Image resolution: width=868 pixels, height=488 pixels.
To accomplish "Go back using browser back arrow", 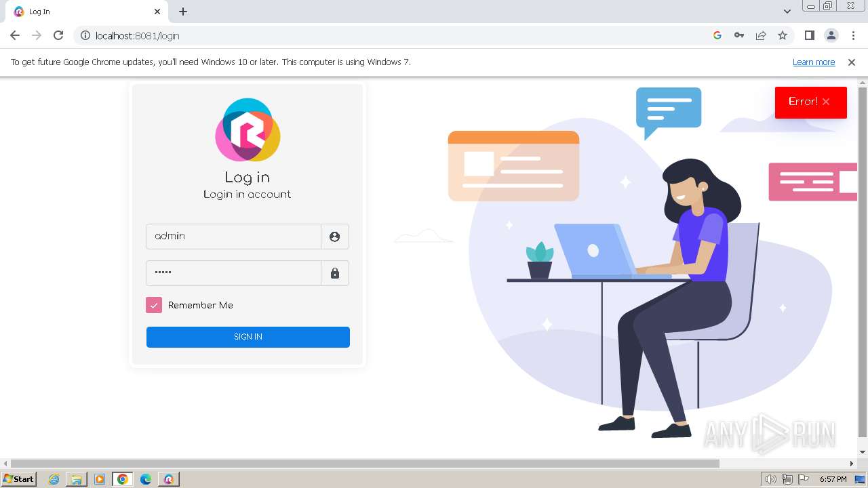I will point(15,35).
